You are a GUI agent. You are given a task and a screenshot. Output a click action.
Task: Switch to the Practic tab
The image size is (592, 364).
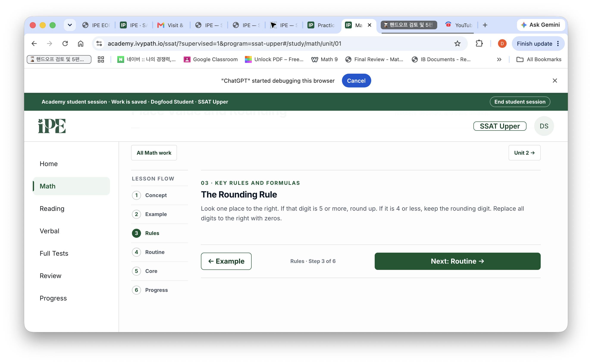tap(321, 25)
